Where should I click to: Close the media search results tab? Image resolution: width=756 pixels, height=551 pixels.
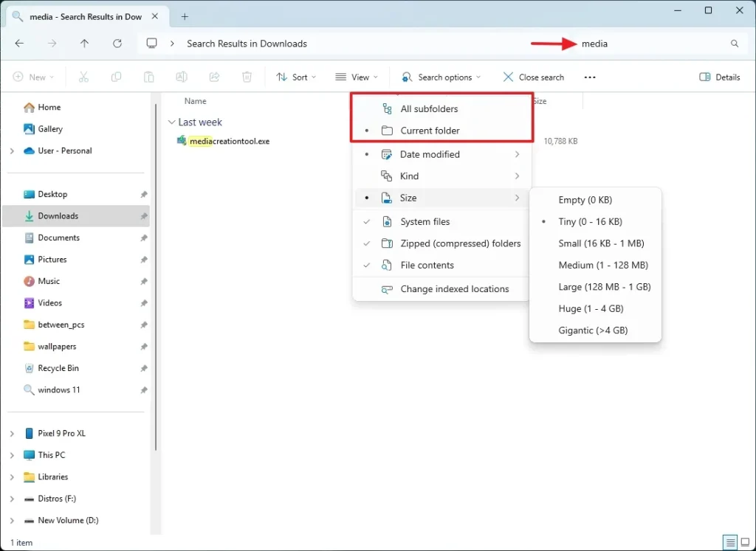tap(155, 16)
